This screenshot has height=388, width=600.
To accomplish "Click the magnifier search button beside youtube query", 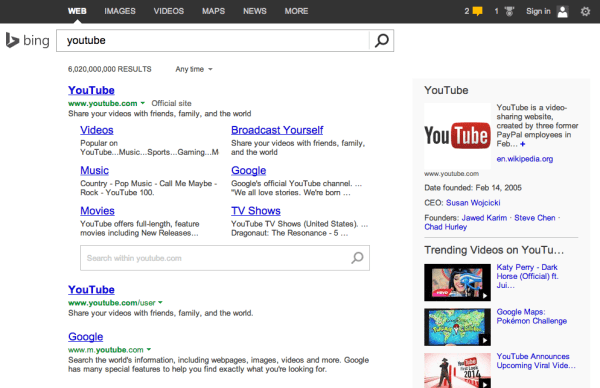I will (x=382, y=40).
